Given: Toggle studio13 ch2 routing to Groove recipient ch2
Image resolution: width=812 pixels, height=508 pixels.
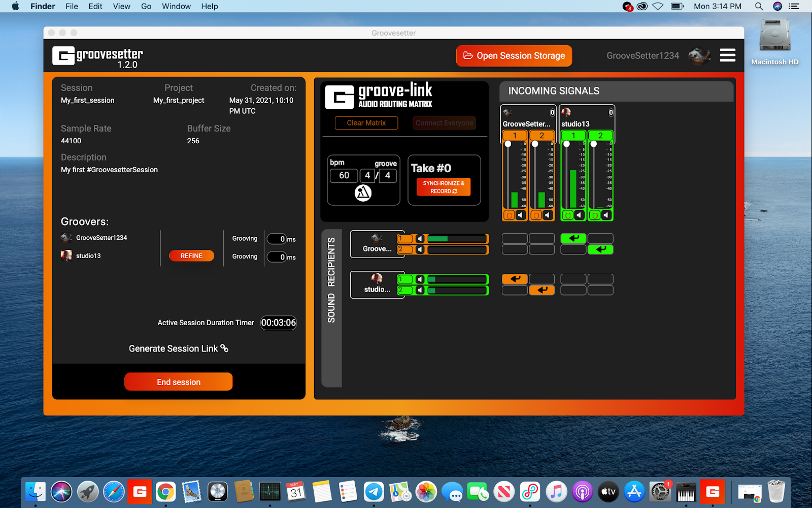Looking at the screenshot, I should (600, 249).
